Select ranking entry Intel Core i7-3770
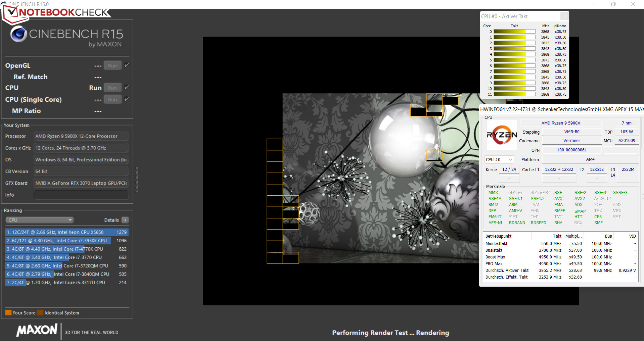Image resolution: width=644 pixels, height=341 pixels. pyautogui.click(x=67, y=257)
